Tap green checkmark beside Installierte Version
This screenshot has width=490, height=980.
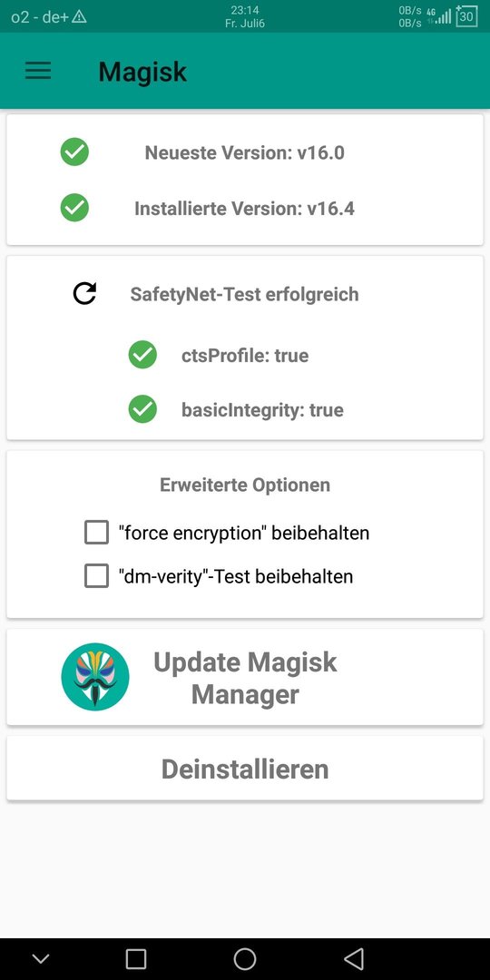(x=74, y=208)
